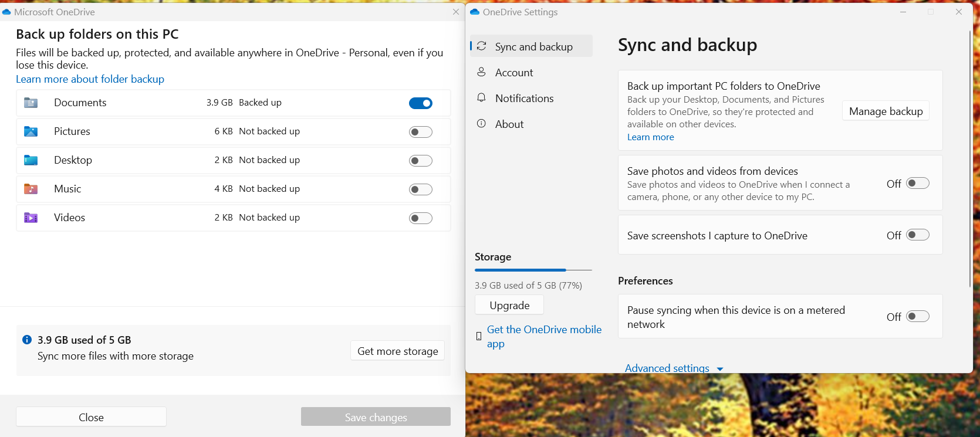Open Learn more link under PC folders backup
Screen dimensions: 980x437
(651, 137)
